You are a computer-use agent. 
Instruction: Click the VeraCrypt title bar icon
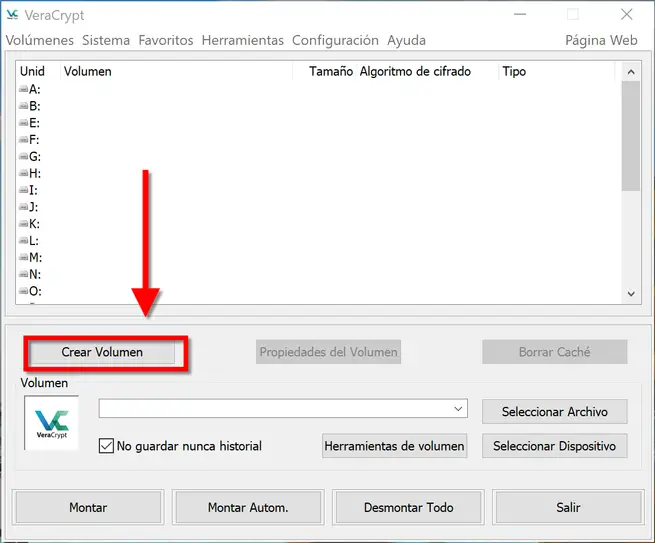pos(13,15)
